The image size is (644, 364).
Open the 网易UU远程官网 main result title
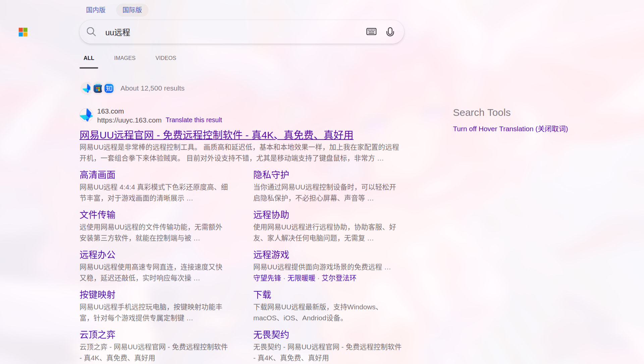click(216, 135)
